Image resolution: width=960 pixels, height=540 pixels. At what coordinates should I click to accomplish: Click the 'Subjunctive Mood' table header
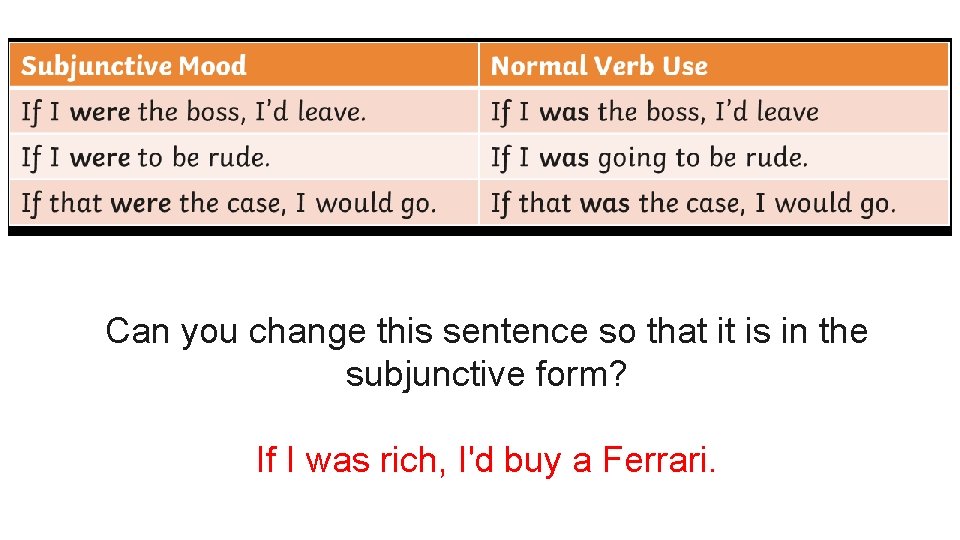click(x=244, y=65)
